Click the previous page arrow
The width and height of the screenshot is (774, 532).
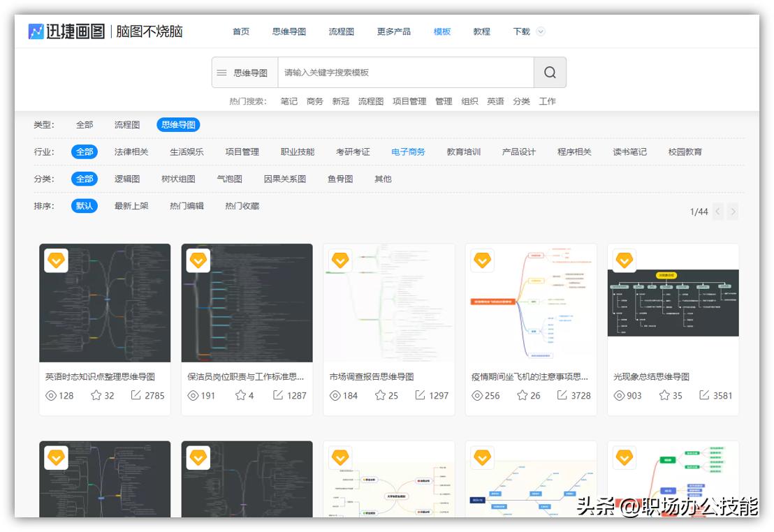tap(717, 212)
